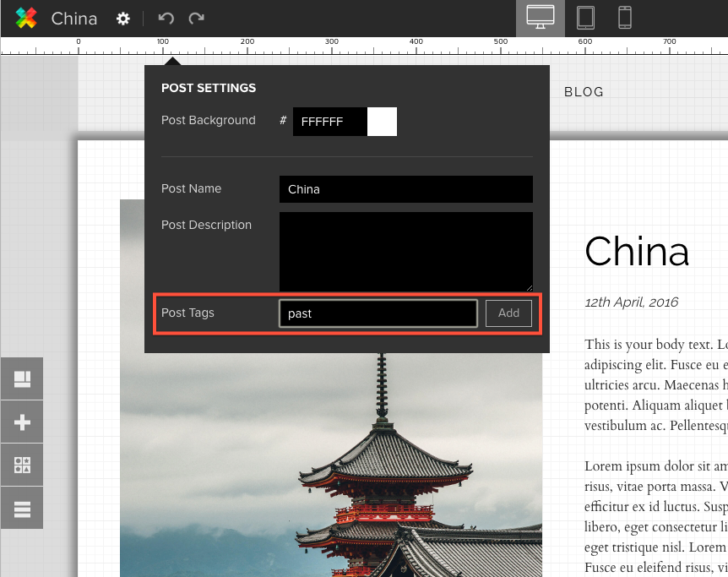
Task: Click the 12th April, 2016 date text
Action: tap(631, 302)
